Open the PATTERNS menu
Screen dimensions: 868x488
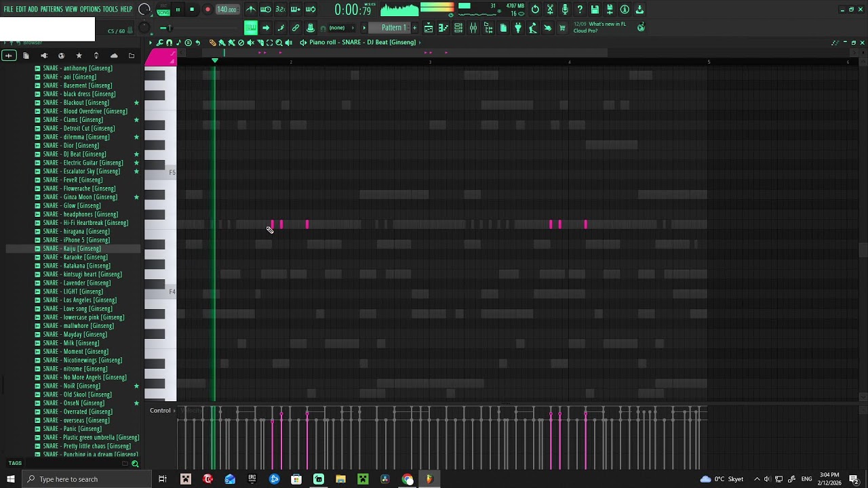point(52,9)
